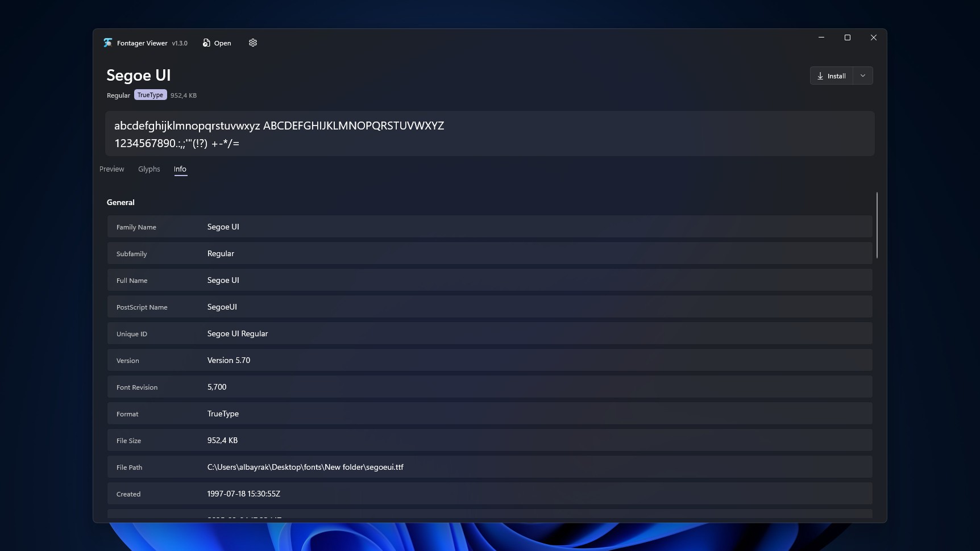Click the v1.3.0 version label

[x=180, y=43]
